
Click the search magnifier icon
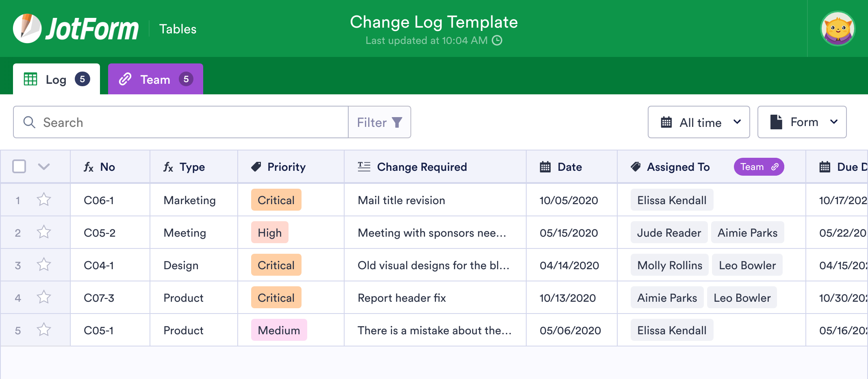click(29, 122)
